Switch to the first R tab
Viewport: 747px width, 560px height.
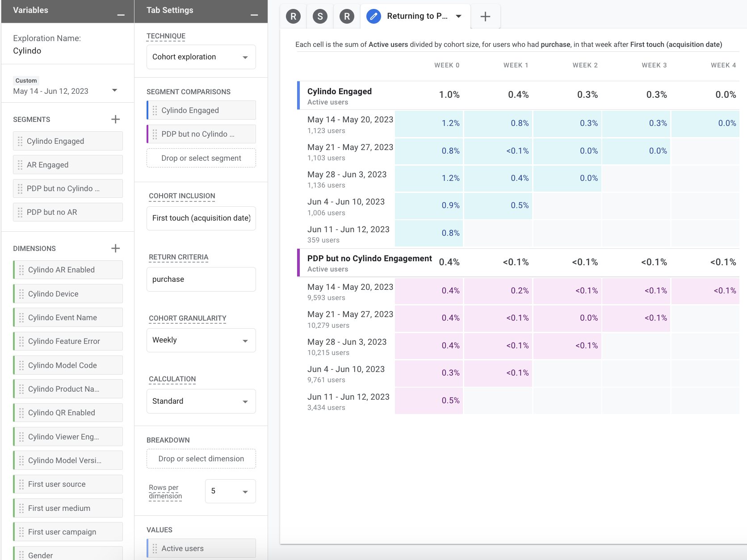coord(293,17)
